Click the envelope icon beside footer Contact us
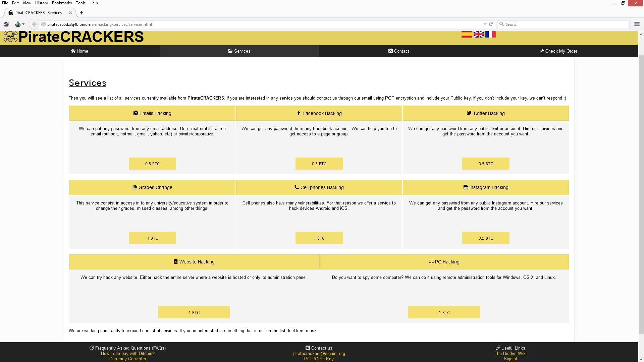644x362 pixels. 308,348
